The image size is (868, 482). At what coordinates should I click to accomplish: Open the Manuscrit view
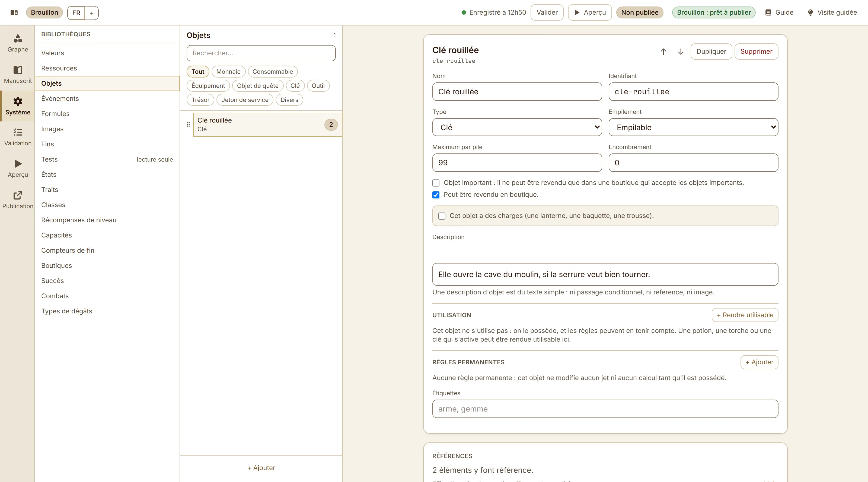(18, 75)
